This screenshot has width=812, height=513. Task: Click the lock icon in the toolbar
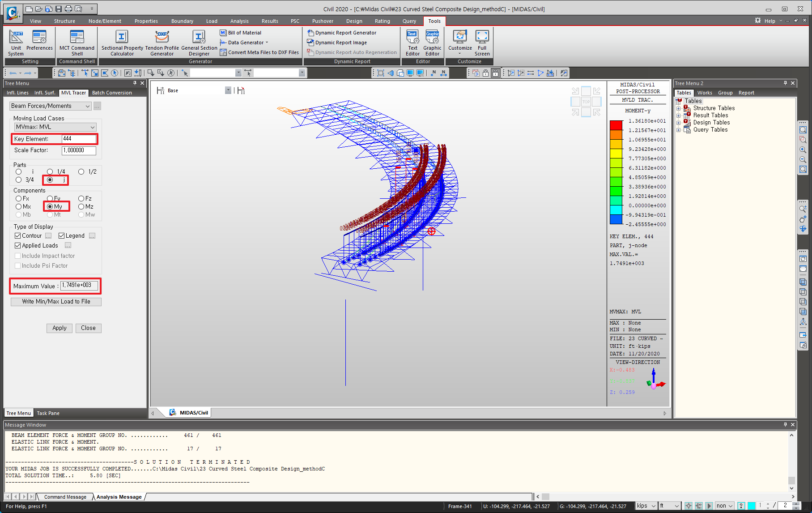pos(496,73)
